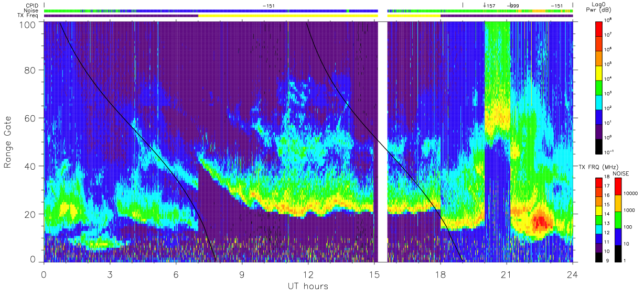Click the "9" tick on the UT hours axis
This screenshot has width=644, height=297.
[x=242, y=274]
